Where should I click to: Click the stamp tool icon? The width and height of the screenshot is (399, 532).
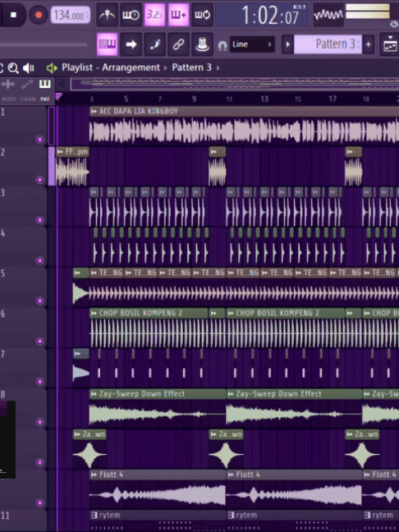pyautogui.click(x=202, y=44)
